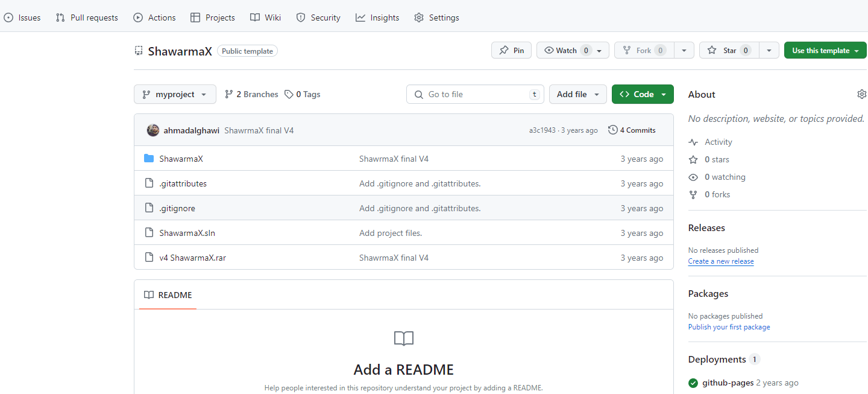Open the ahmadalghawi author link
Image resolution: width=868 pixels, height=394 pixels.
(x=191, y=130)
